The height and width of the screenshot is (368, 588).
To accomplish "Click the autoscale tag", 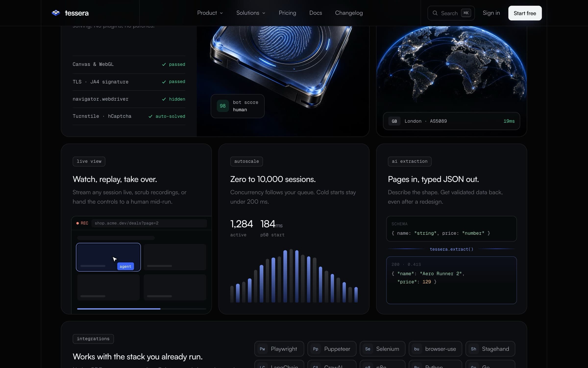I will (246, 161).
